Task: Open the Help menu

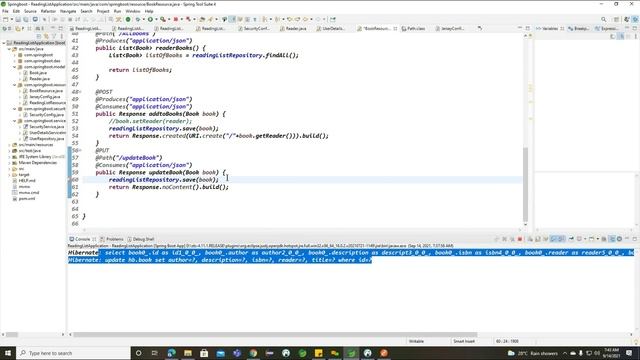Action: (x=149, y=11)
